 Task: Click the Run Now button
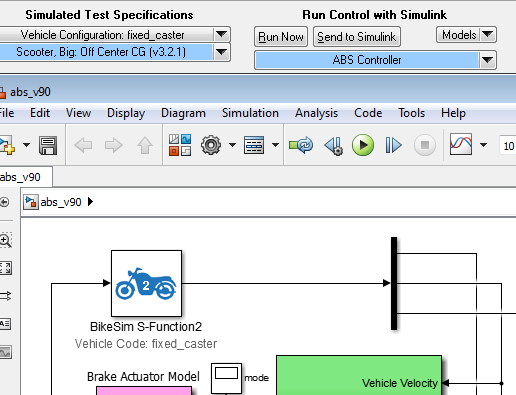[281, 37]
